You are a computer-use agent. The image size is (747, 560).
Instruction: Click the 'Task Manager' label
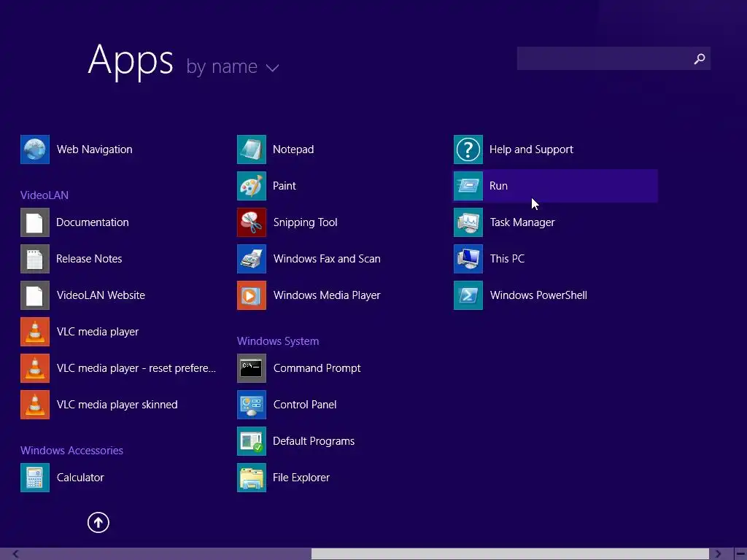tap(522, 222)
